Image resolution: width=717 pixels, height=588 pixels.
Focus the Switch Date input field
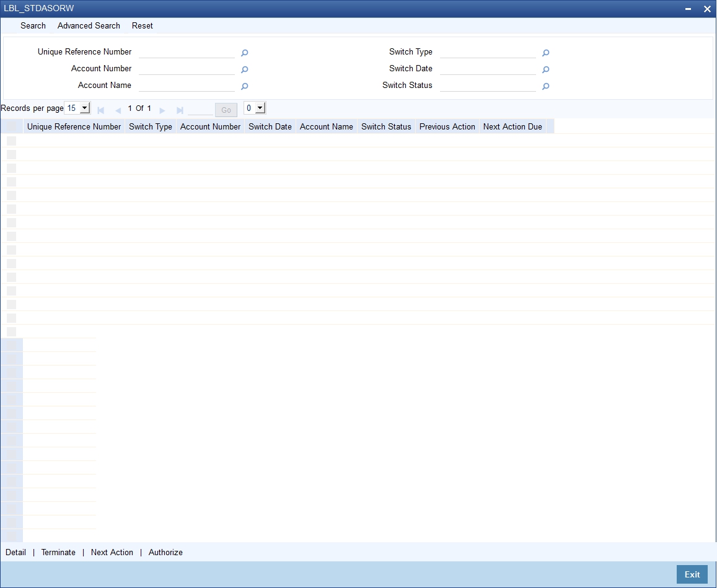click(488, 69)
